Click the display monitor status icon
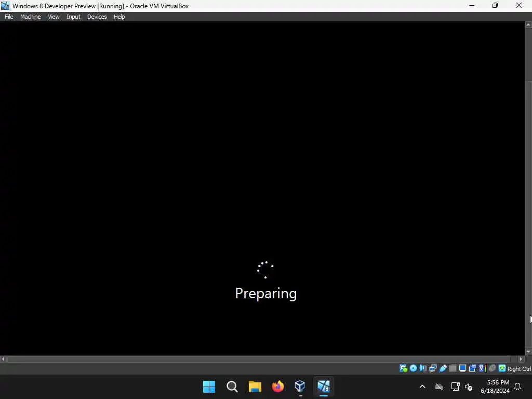The image size is (532, 399). [x=462, y=368]
